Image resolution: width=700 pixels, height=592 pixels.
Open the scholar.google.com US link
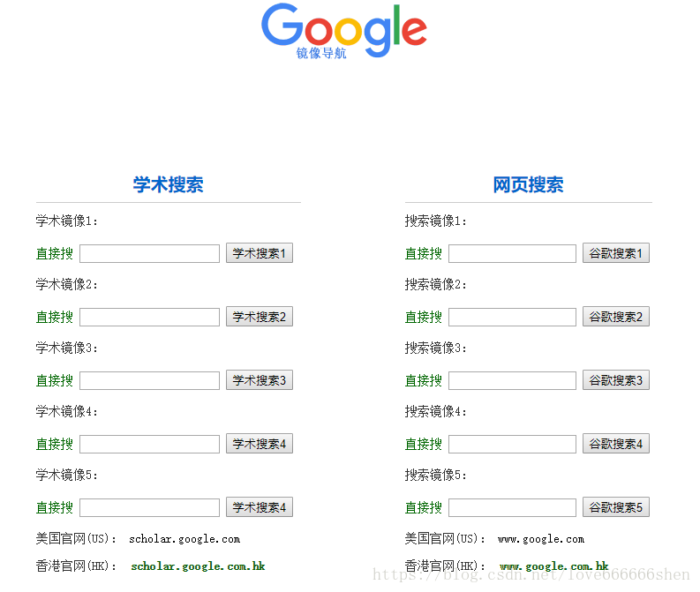click(184, 539)
